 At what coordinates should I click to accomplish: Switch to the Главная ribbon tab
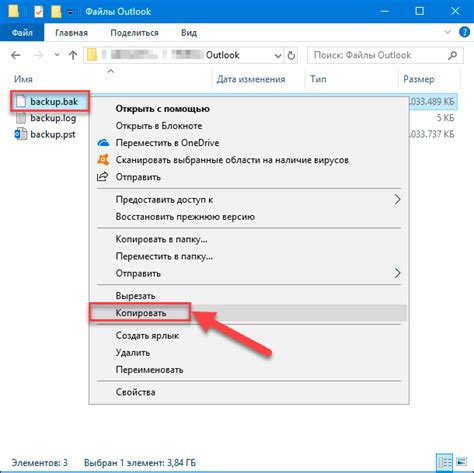click(71, 33)
